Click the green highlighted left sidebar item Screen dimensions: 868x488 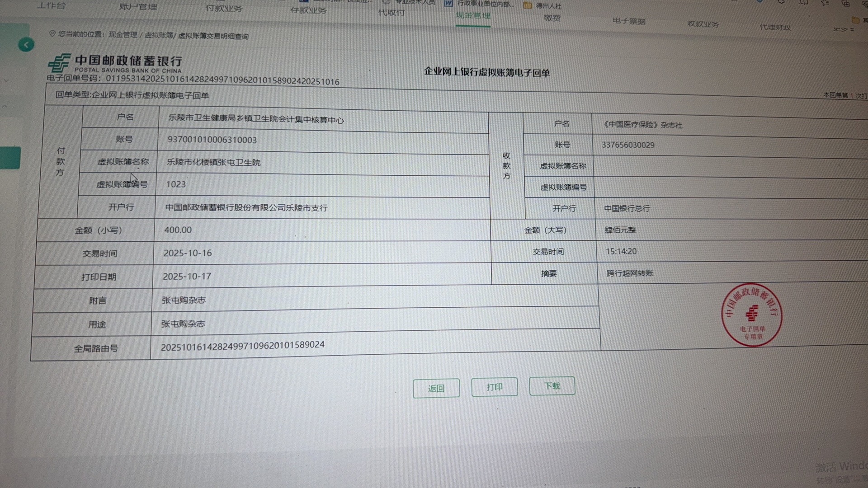point(10,158)
